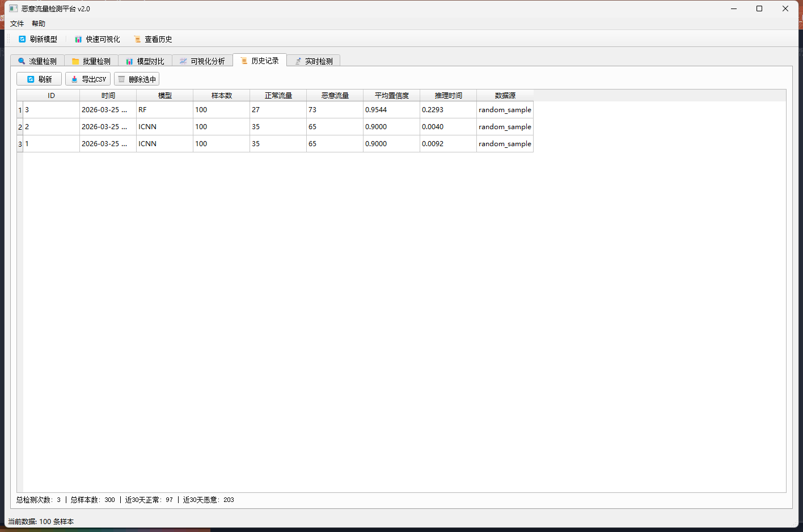The image size is (803, 532).
Task: Click random_sample in the RF row
Action: point(505,110)
